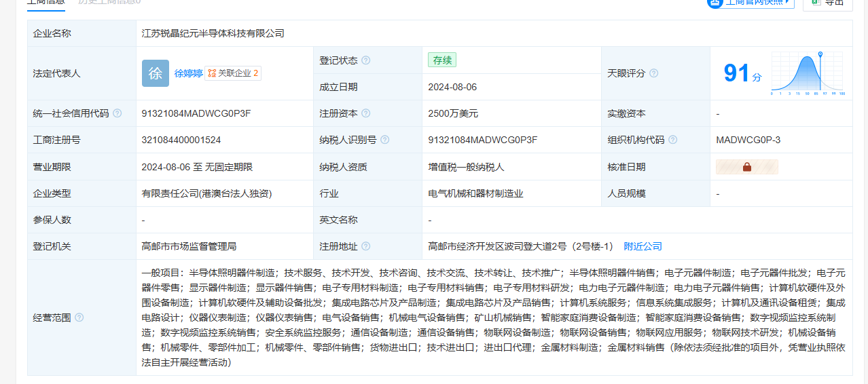
Task: Open the 徐婷婷 profile link
Action: [x=189, y=73]
